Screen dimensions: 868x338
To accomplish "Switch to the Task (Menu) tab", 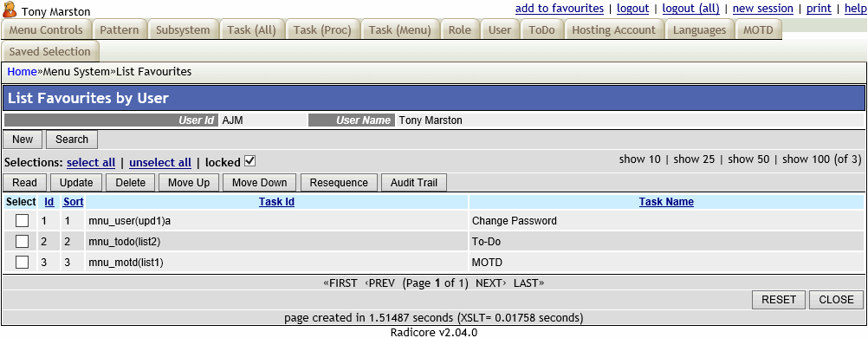I will tap(400, 30).
